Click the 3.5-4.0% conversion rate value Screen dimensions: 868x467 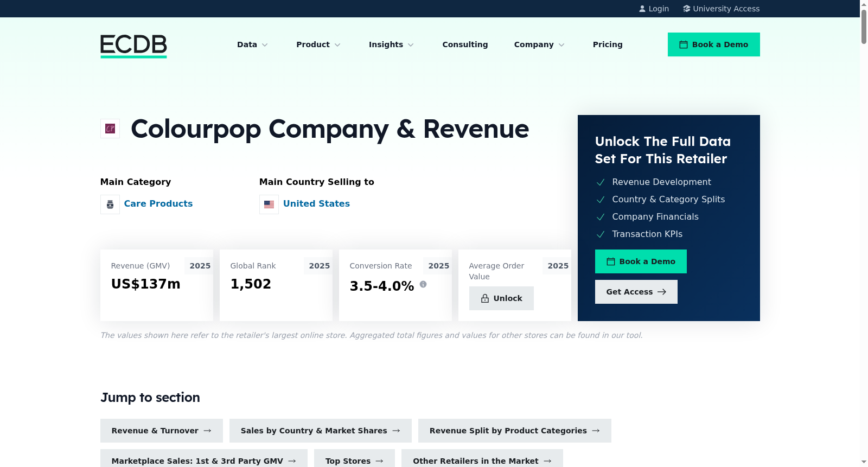(382, 286)
